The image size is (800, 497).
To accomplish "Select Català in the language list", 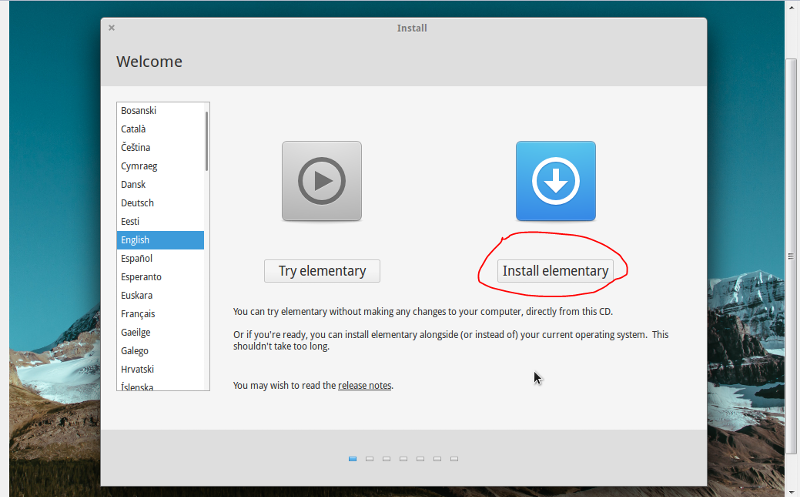I will pyautogui.click(x=160, y=129).
